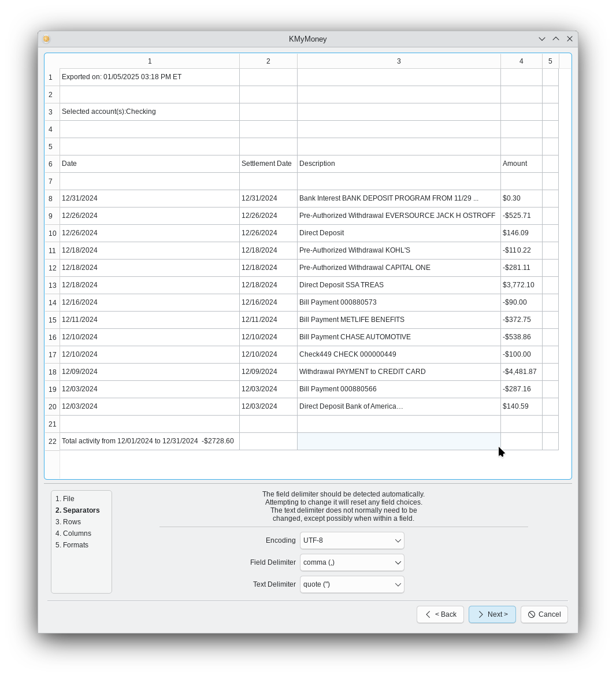This screenshot has height=678, width=616.
Task: Click the roll-up chevron in the title bar
Action: 556,39
